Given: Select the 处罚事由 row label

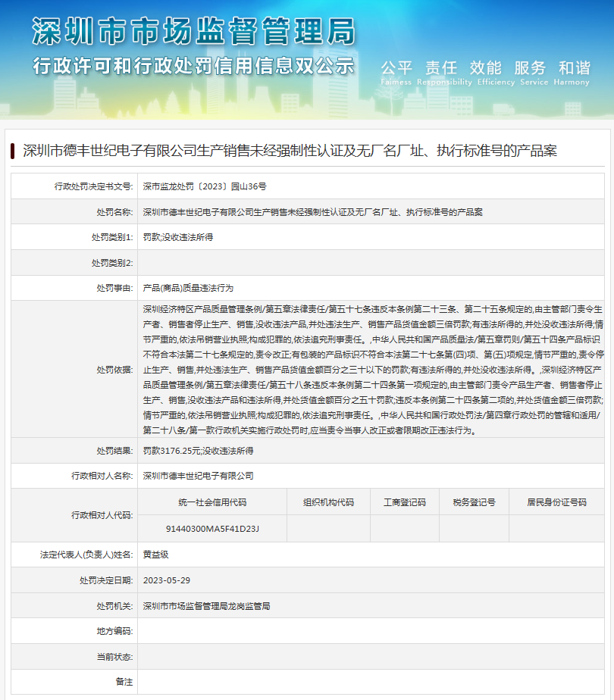Looking at the screenshot, I should (x=114, y=289).
